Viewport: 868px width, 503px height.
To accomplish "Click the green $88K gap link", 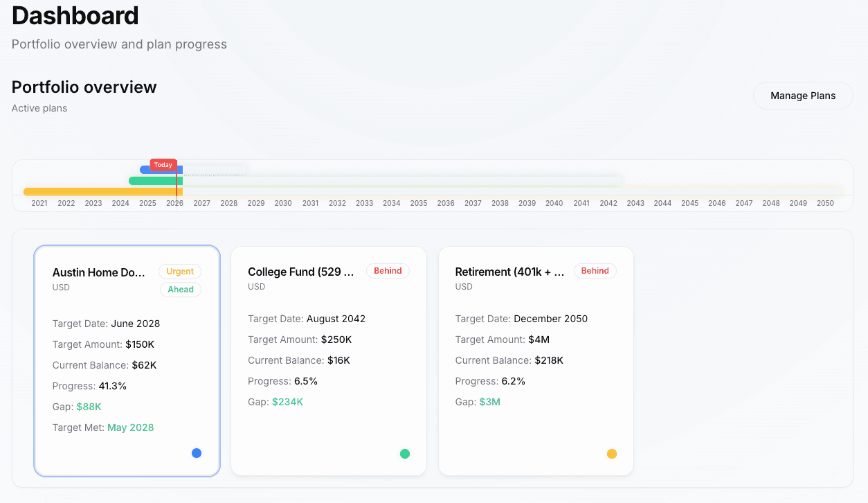I will pos(89,407).
